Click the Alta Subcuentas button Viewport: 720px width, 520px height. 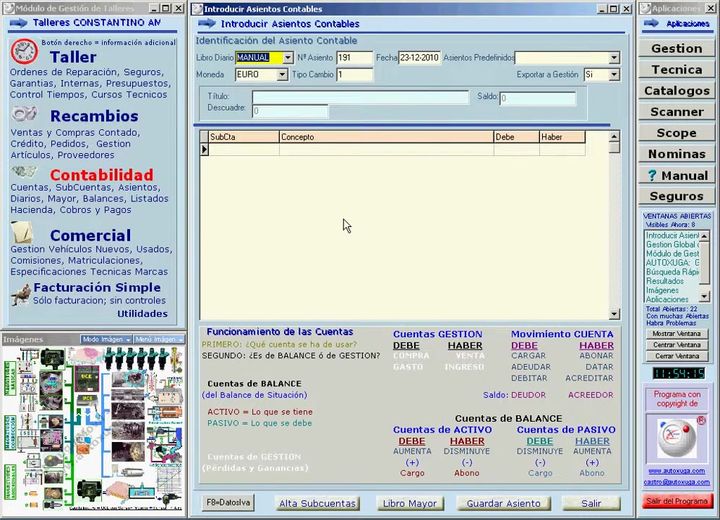317,503
